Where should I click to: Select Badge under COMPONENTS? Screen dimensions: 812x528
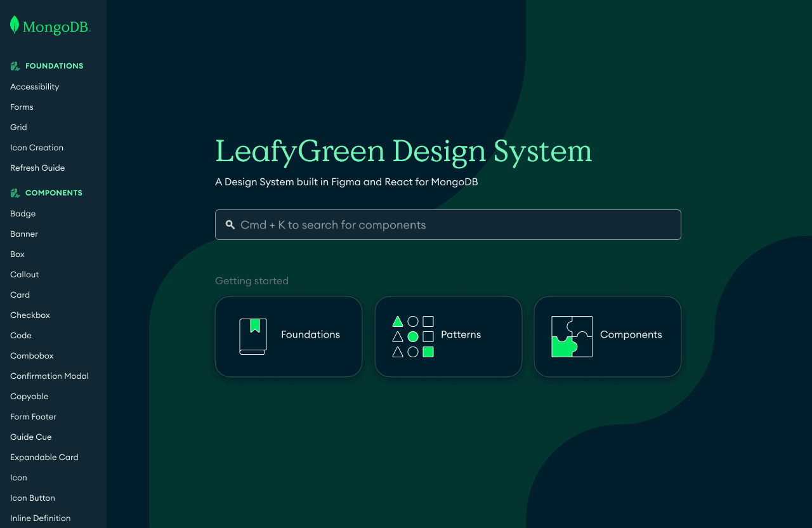[x=23, y=213]
